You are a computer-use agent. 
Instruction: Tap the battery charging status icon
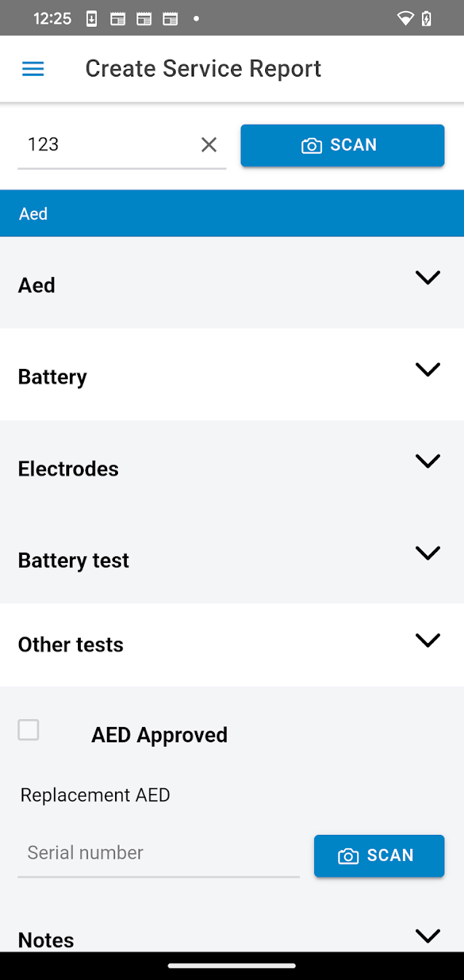pos(427,19)
